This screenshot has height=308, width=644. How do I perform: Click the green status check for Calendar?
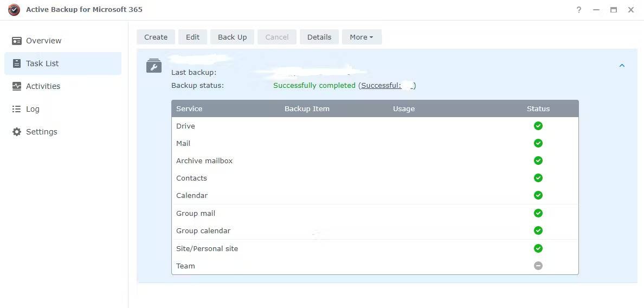(x=538, y=195)
